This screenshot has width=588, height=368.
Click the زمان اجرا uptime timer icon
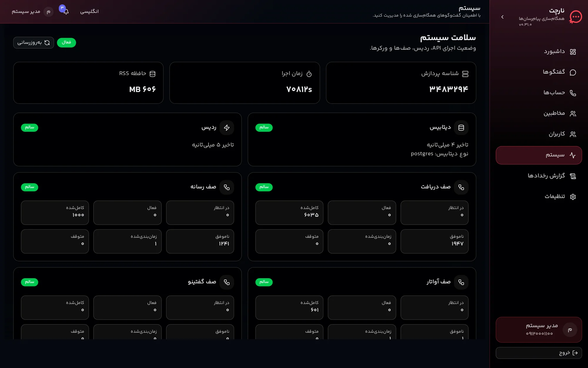tap(309, 74)
